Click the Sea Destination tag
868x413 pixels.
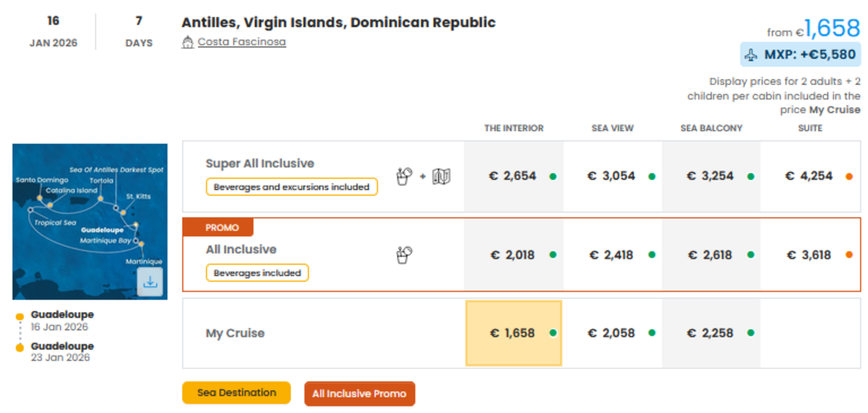point(236,393)
